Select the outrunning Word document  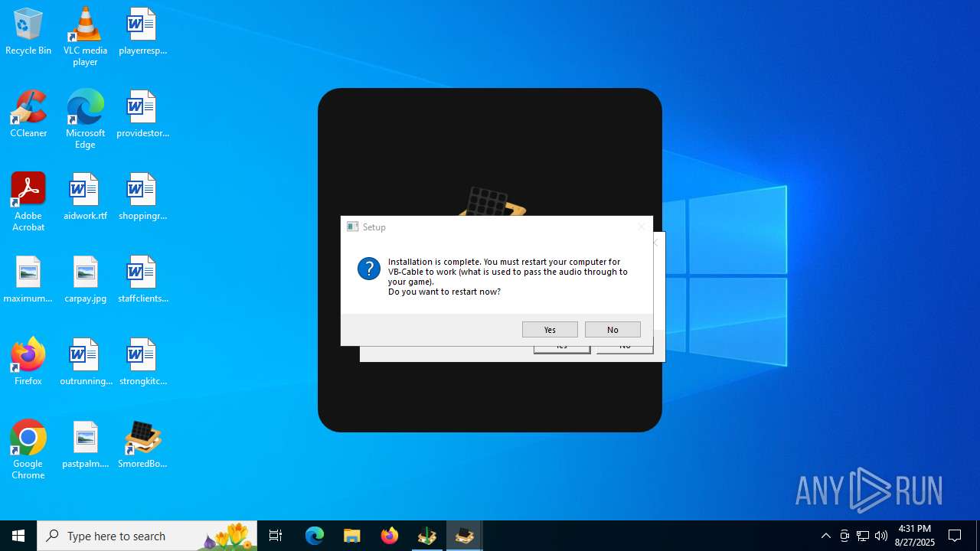pos(85,362)
